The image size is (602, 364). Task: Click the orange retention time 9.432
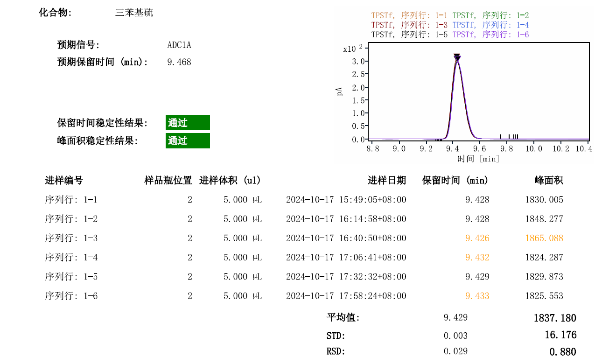(x=477, y=257)
